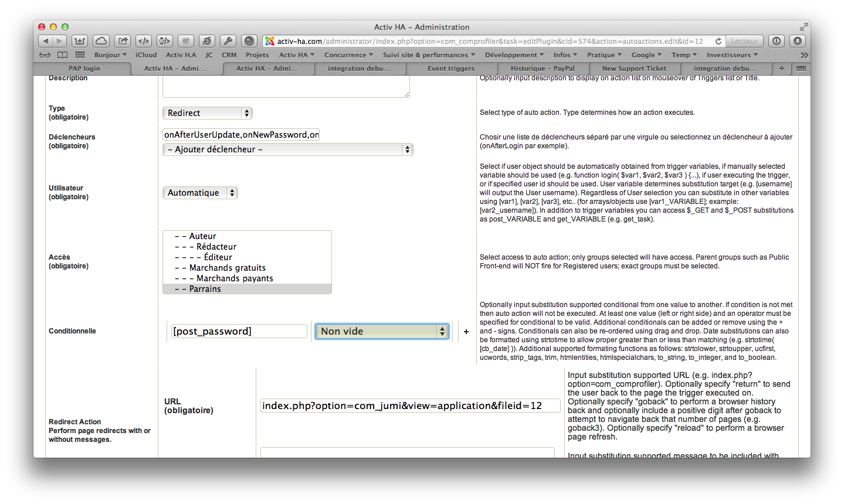844x504 pixels.
Task: Expand the Activ HA bookmarks folder
Action: coord(296,55)
